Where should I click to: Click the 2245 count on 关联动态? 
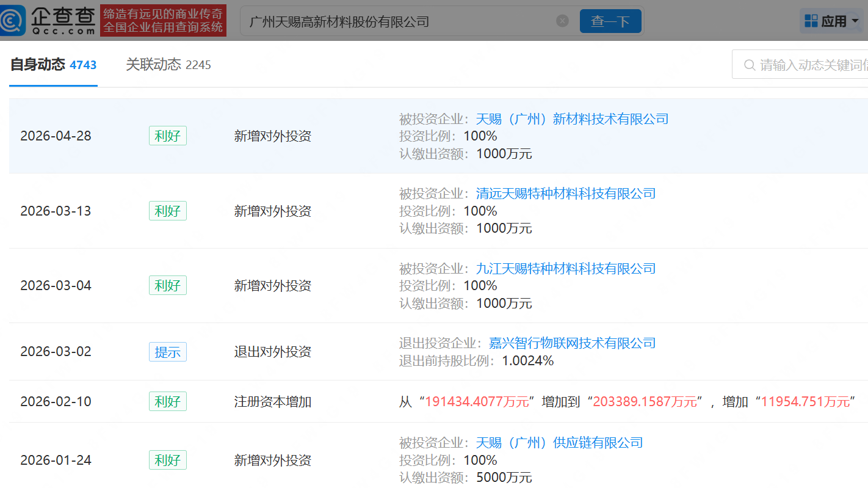coord(198,65)
